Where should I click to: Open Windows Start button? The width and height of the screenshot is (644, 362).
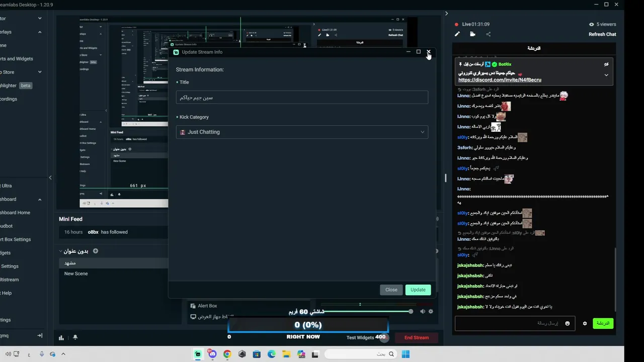point(406,354)
